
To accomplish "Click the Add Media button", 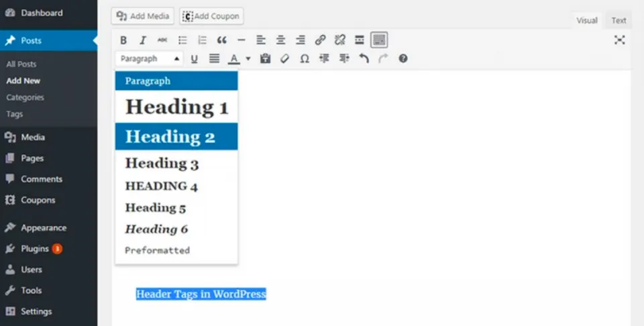I will (142, 16).
